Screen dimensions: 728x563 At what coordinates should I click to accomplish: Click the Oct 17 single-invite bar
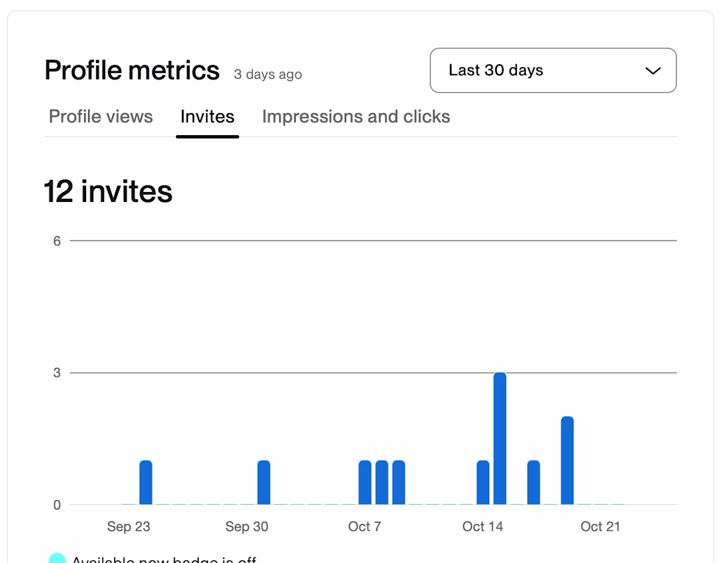pos(533,482)
